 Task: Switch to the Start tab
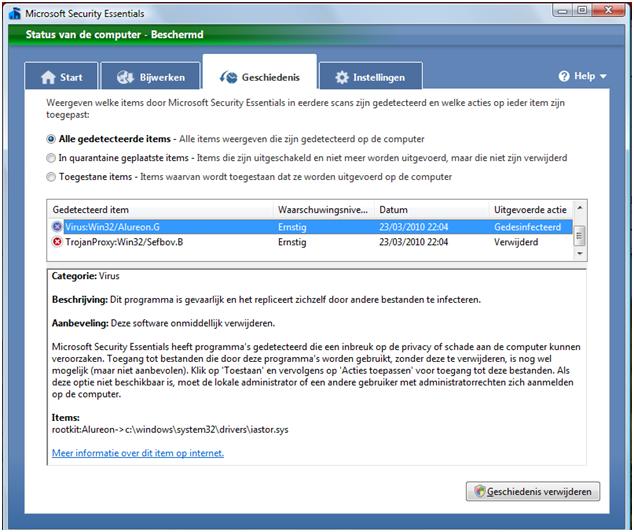(61, 76)
